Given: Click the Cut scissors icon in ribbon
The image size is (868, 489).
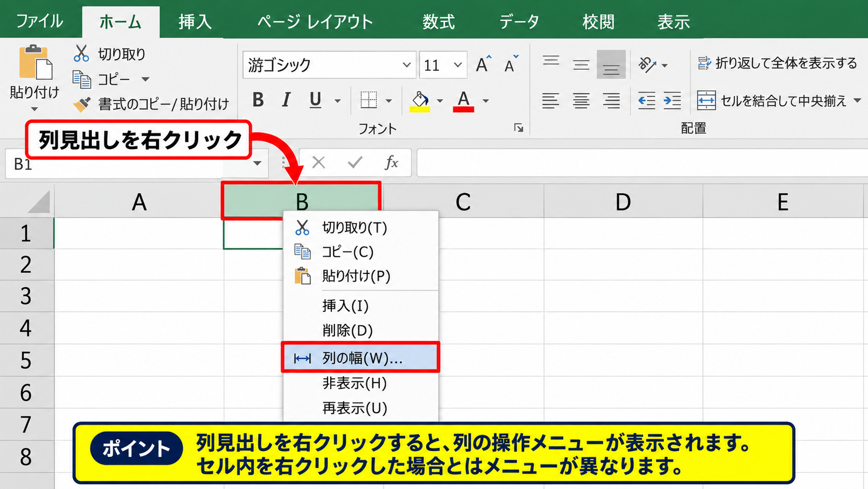Looking at the screenshot, I should click(x=82, y=54).
